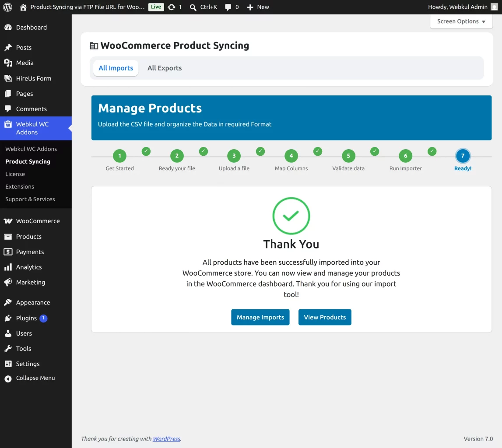Click the WordPress logo icon

pos(8,7)
